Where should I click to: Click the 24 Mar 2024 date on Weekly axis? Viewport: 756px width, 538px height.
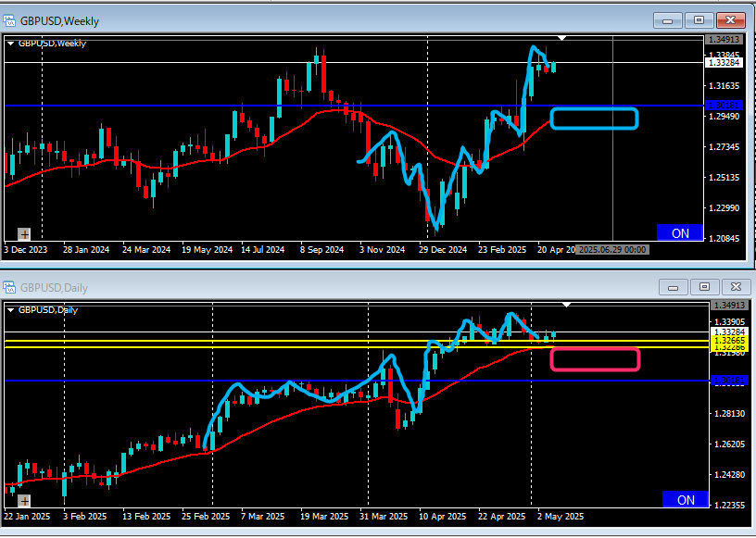(146, 250)
